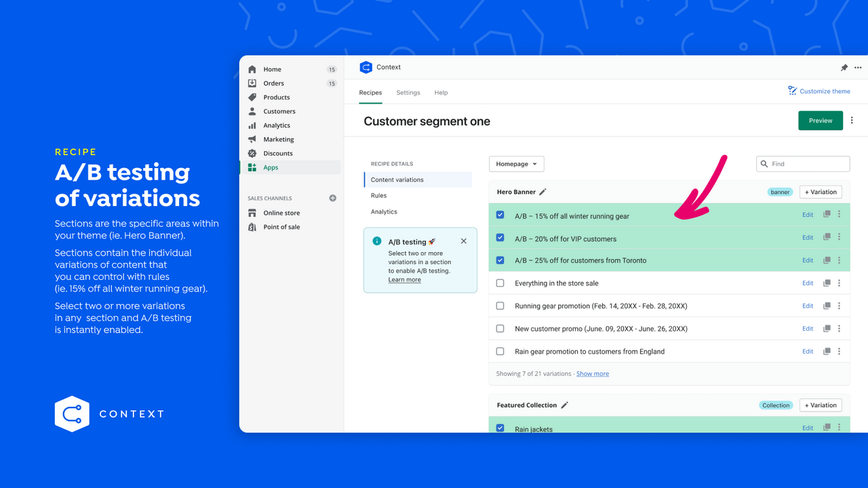Open the Online store sales channel
The image size is (868, 488).
[x=280, y=212]
